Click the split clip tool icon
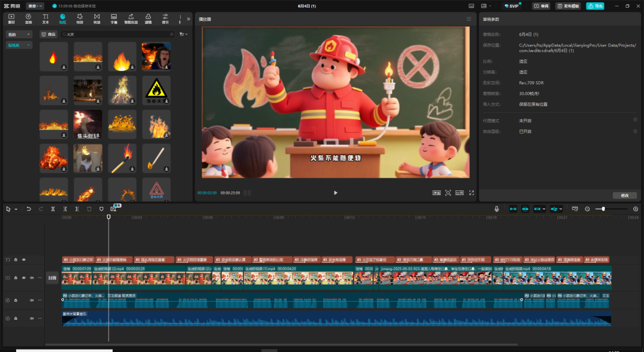The width and height of the screenshot is (644, 352). click(53, 209)
